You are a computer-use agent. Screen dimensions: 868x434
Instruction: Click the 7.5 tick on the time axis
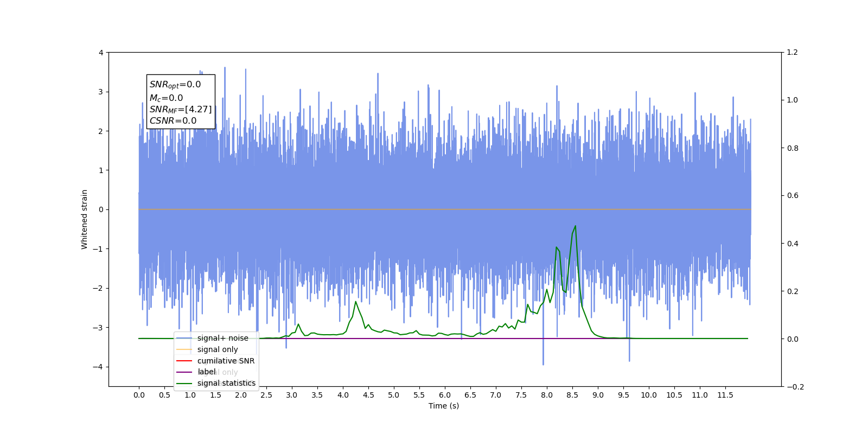521,395
